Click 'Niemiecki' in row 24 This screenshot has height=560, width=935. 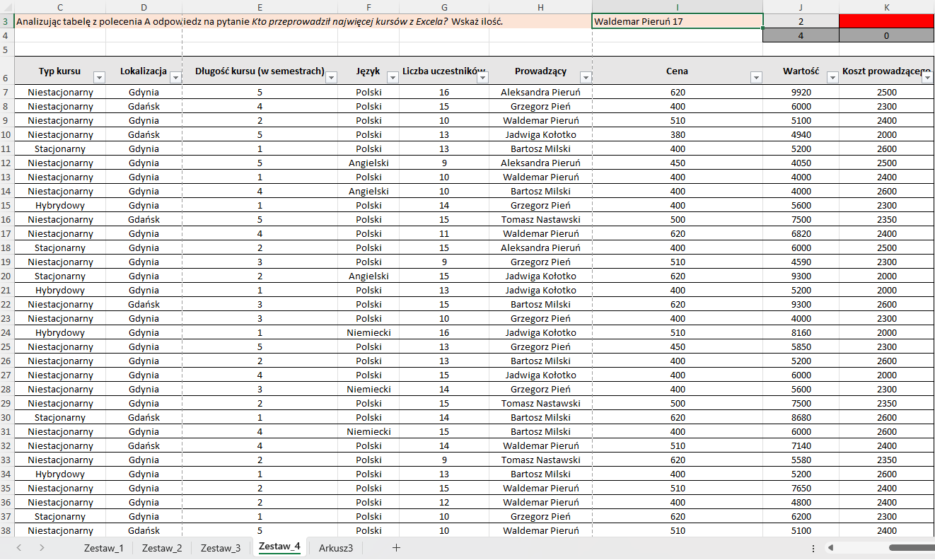coord(368,332)
